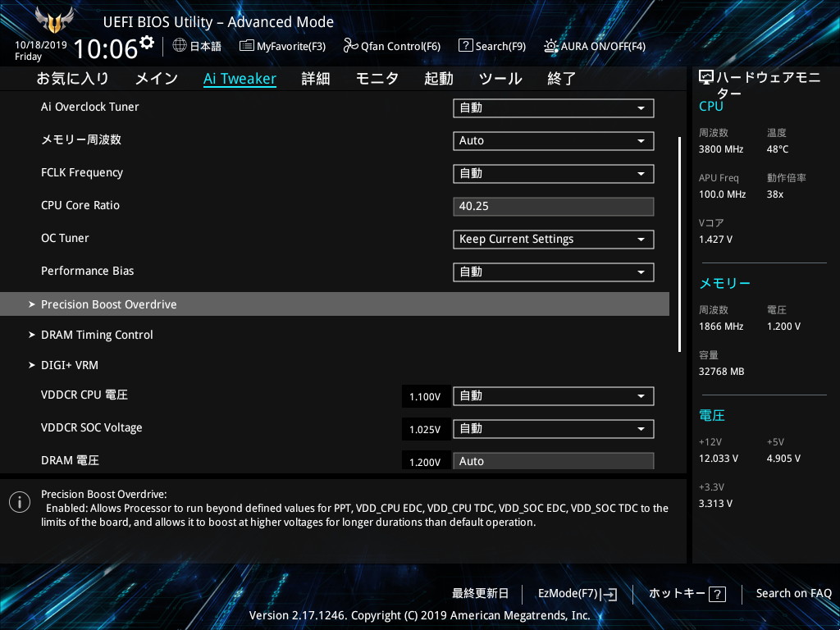Viewport: 840px width, 630px height.
Task: Click the AURA light icon
Action: pyautogui.click(x=550, y=46)
